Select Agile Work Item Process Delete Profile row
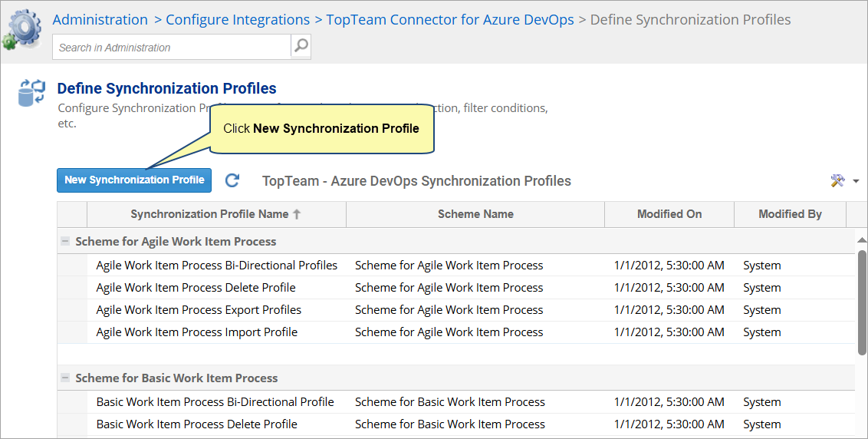 pyautogui.click(x=196, y=288)
